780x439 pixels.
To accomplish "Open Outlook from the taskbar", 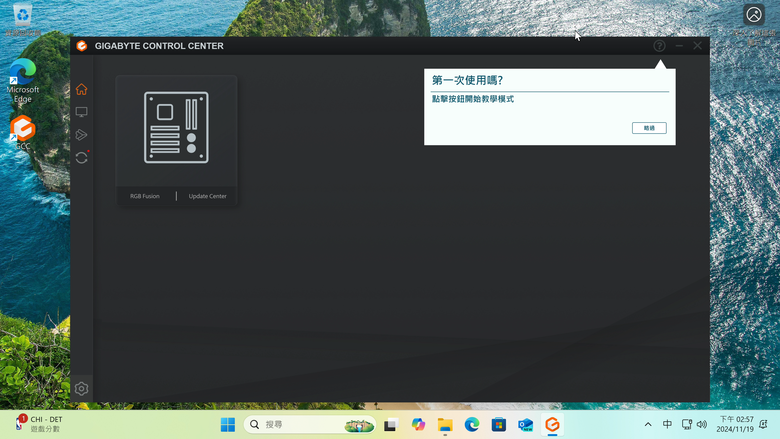I will click(525, 425).
